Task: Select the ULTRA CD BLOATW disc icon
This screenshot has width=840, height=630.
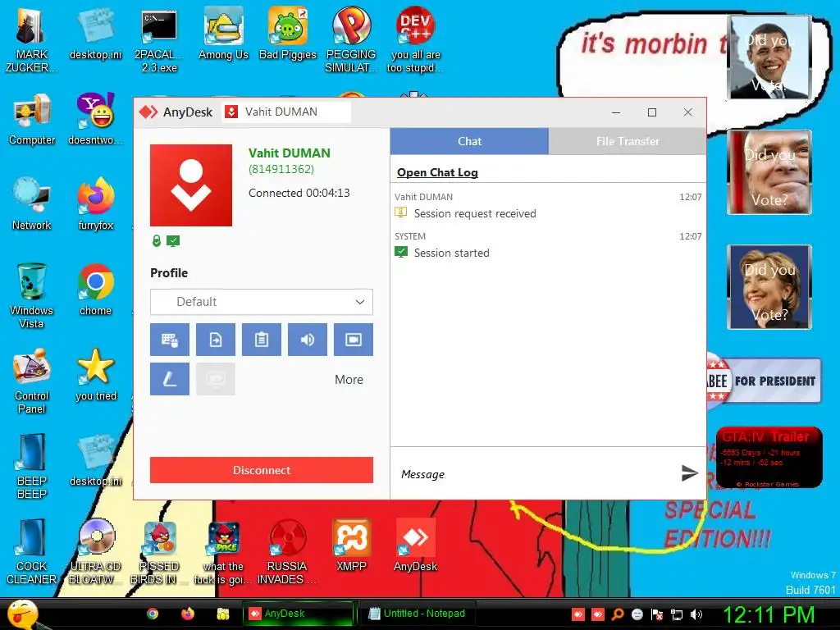Action: point(95,551)
